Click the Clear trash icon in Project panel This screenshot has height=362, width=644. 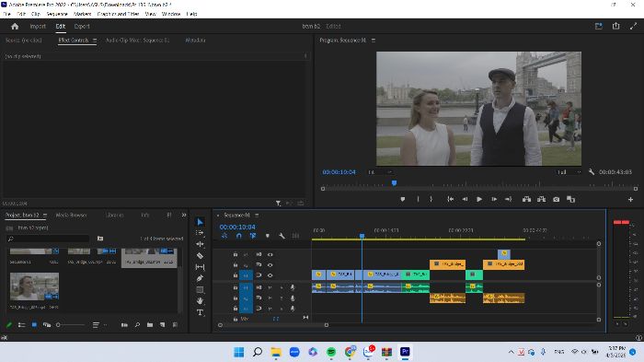click(x=176, y=325)
